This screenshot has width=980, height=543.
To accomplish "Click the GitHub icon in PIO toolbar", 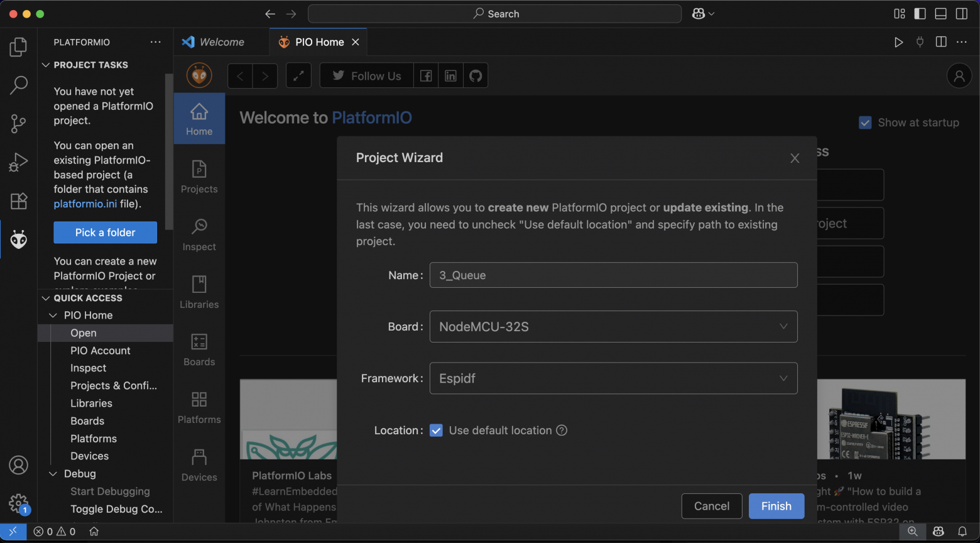I will tap(476, 76).
